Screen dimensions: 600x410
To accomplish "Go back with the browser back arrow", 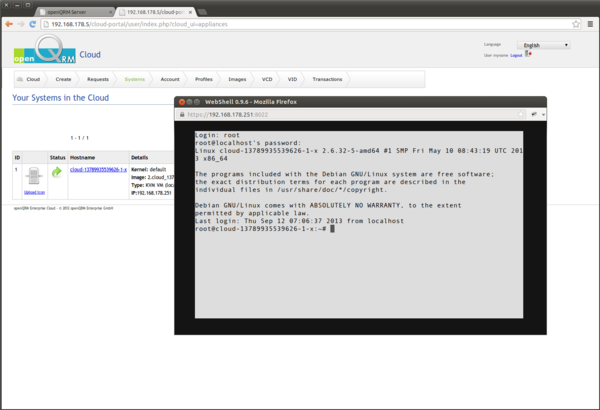I will pyautogui.click(x=9, y=24).
